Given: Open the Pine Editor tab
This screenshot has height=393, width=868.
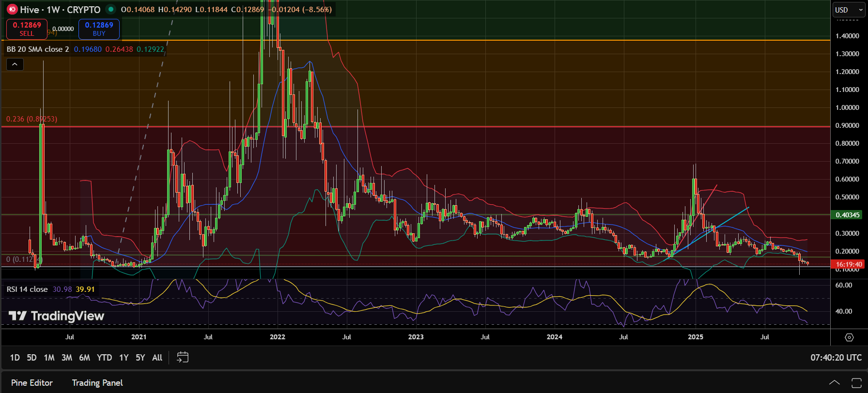Looking at the screenshot, I should pyautogui.click(x=32, y=383).
